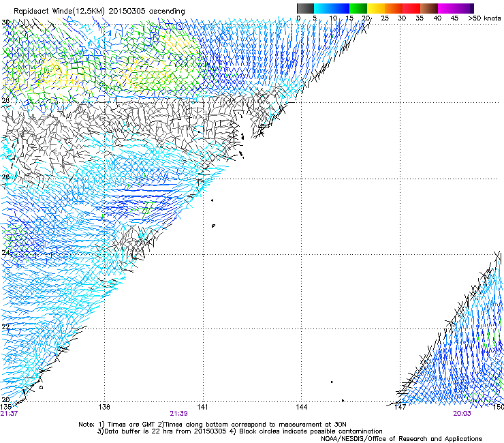This screenshot has height=443, width=504.
Task: Click the yellow 20-25 knots color band
Action: tap(376, 8)
